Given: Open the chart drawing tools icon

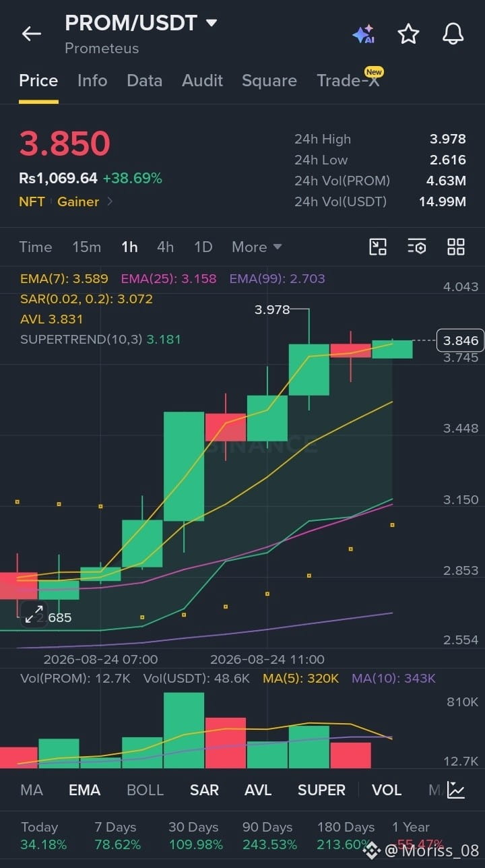Looking at the screenshot, I should [x=378, y=247].
